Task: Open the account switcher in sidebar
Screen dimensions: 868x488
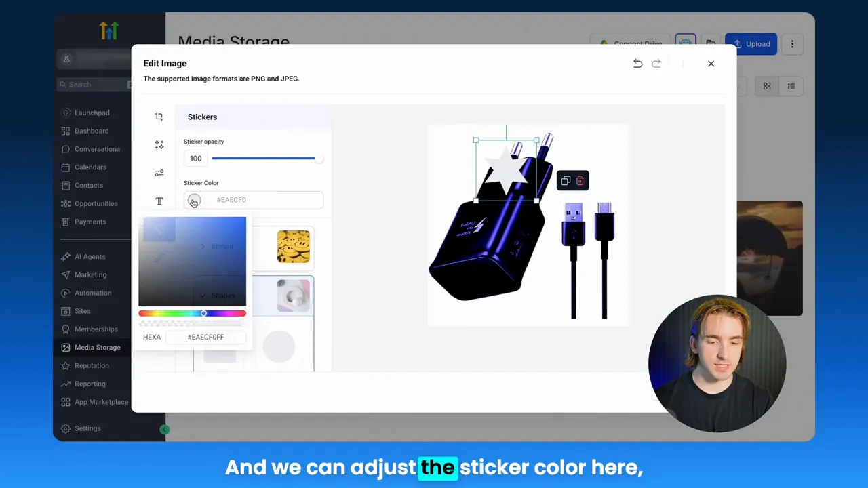Action: point(95,59)
